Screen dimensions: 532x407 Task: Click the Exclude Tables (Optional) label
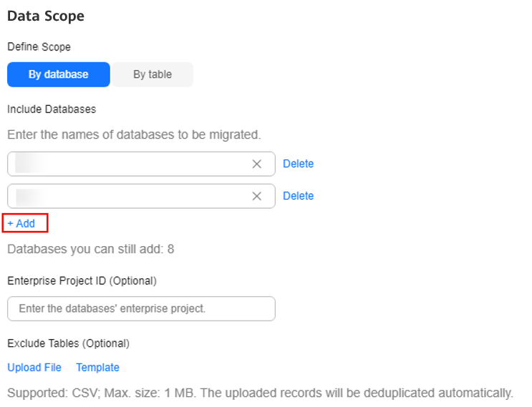[x=68, y=343]
